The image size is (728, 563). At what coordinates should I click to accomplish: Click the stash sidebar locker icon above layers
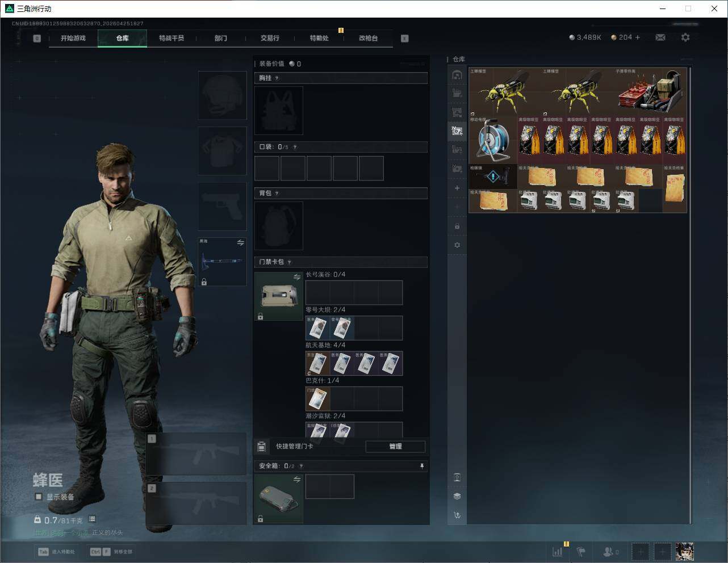click(457, 477)
